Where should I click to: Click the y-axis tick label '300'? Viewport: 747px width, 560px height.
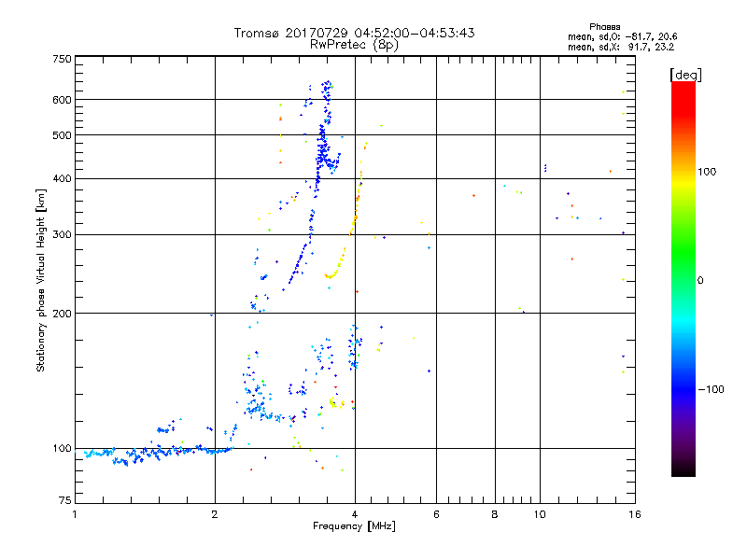(62, 235)
